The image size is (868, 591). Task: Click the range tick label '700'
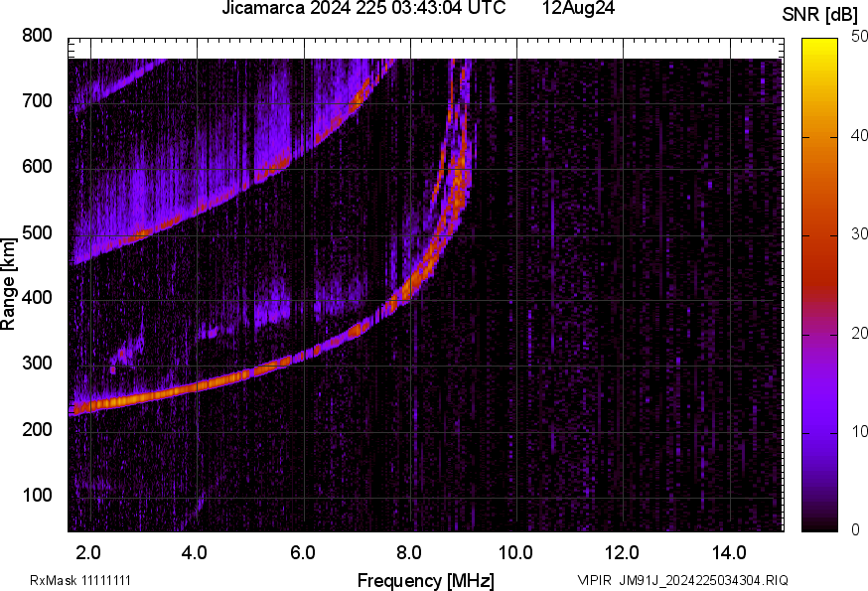(37, 101)
